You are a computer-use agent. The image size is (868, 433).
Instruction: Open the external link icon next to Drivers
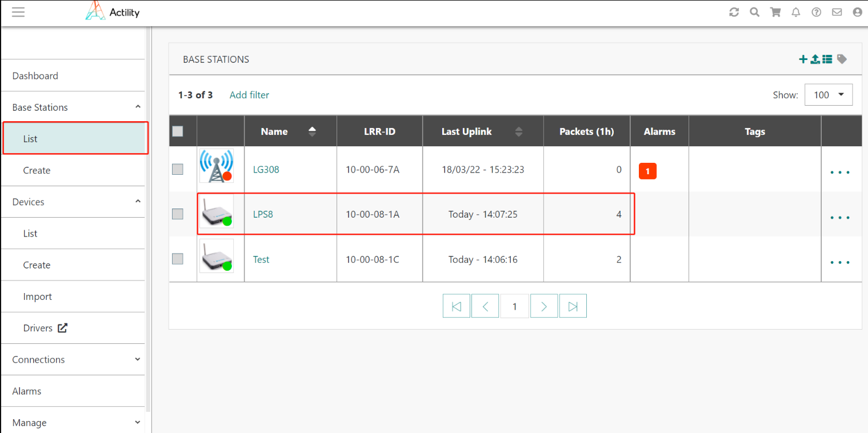coord(62,328)
